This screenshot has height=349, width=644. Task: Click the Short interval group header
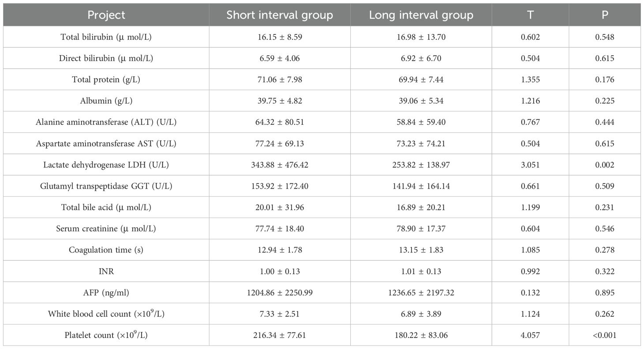[280, 15]
